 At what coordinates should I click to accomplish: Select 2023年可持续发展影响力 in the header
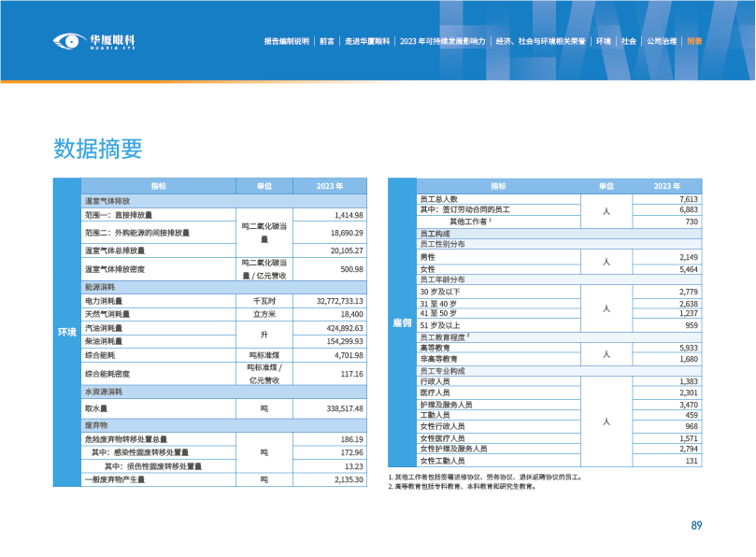point(442,42)
